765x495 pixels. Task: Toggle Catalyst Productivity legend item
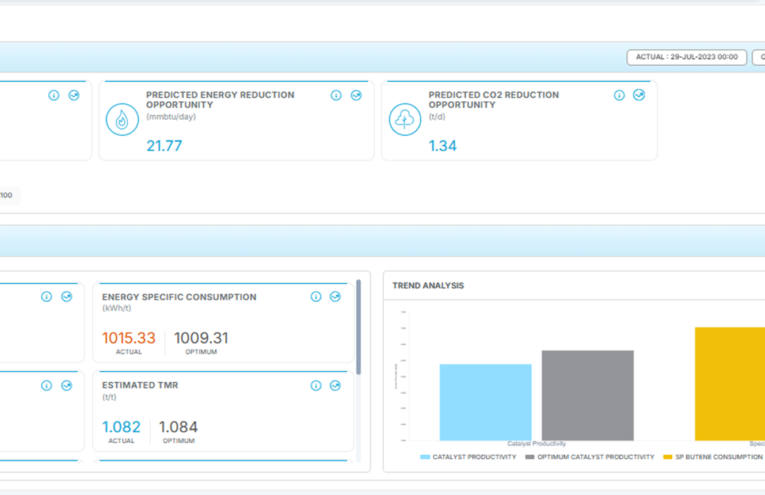coord(468,457)
